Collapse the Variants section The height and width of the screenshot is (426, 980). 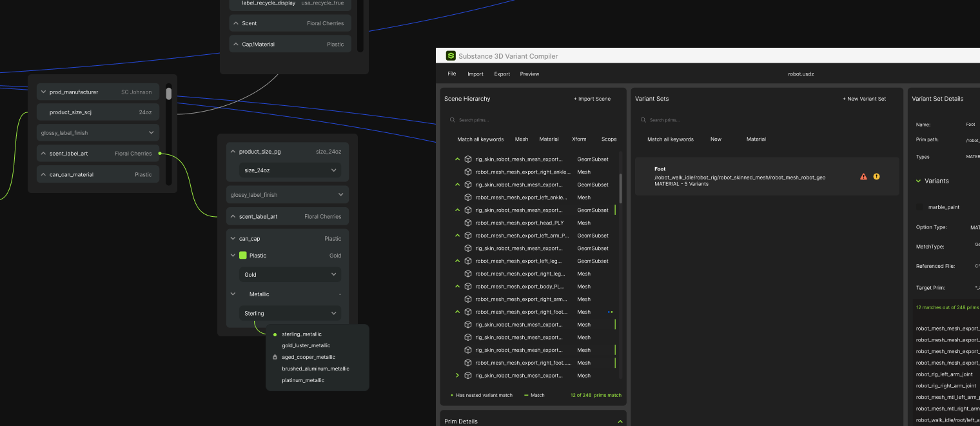[919, 181]
